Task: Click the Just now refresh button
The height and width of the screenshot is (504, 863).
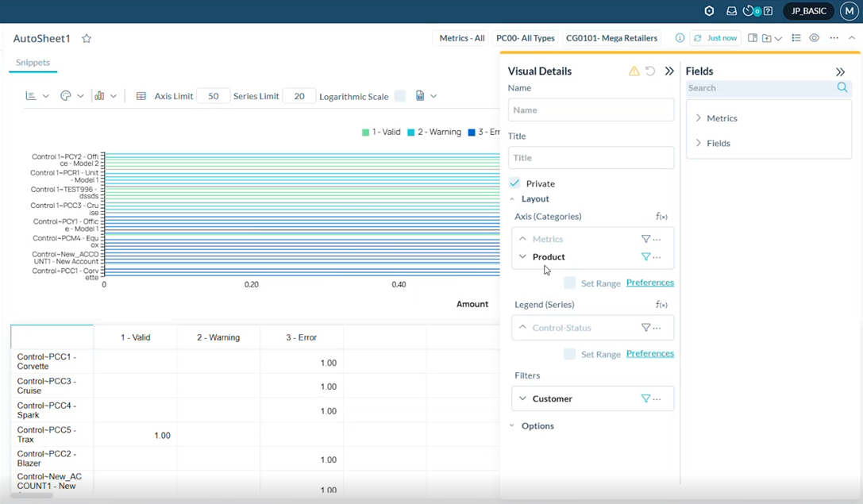Action: pos(715,38)
